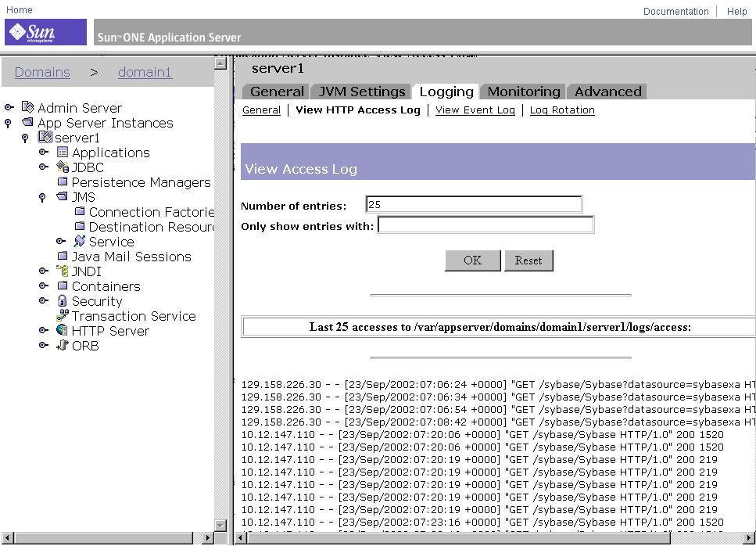Screen dimensions: 756x546
Task: Click the domain1 breadcrumb link
Action: (145, 72)
